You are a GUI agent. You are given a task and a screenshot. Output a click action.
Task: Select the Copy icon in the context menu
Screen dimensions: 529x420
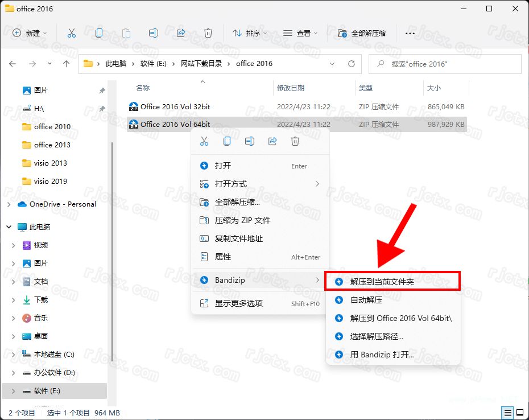227,141
